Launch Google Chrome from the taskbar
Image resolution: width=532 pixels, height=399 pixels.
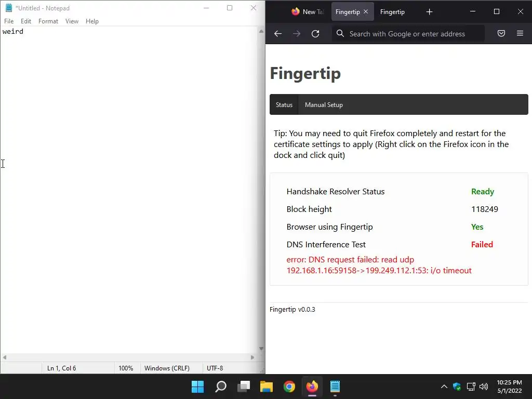point(289,387)
